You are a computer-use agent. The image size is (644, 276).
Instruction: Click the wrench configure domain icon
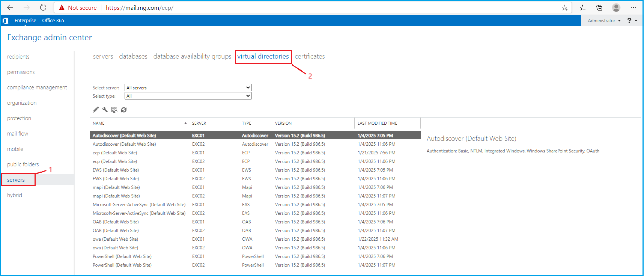105,110
